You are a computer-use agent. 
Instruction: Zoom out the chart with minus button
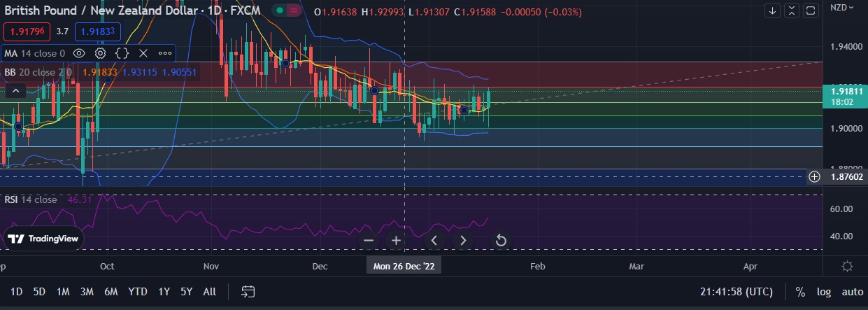tap(369, 241)
